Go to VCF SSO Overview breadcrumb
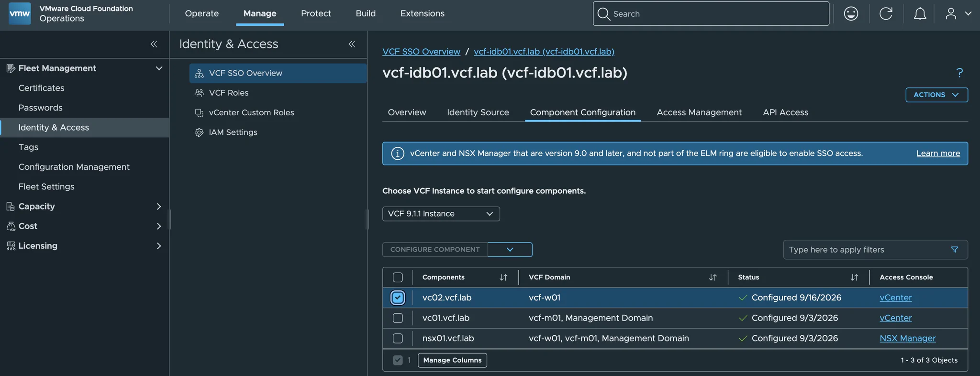Image resolution: width=980 pixels, height=376 pixels. pos(421,52)
